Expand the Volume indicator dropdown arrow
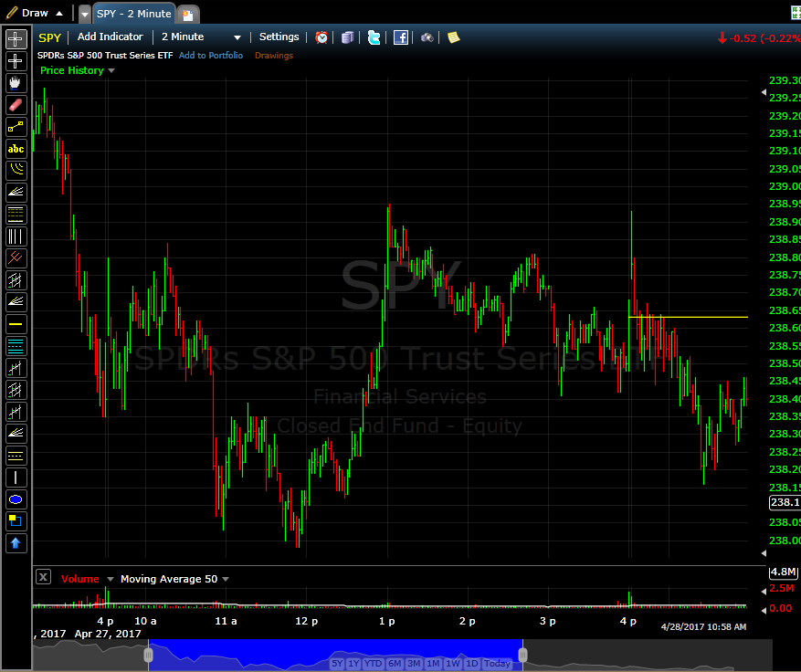The width and height of the screenshot is (801, 672). [x=110, y=579]
